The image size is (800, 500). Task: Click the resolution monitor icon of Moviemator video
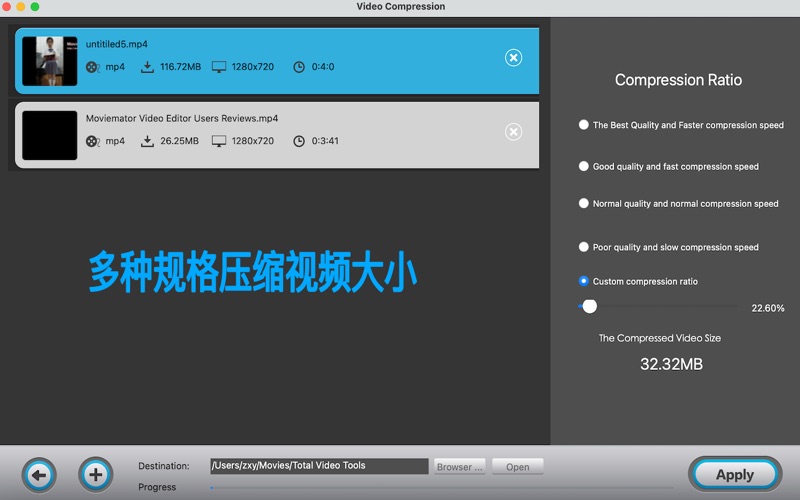(x=219, y=141)
